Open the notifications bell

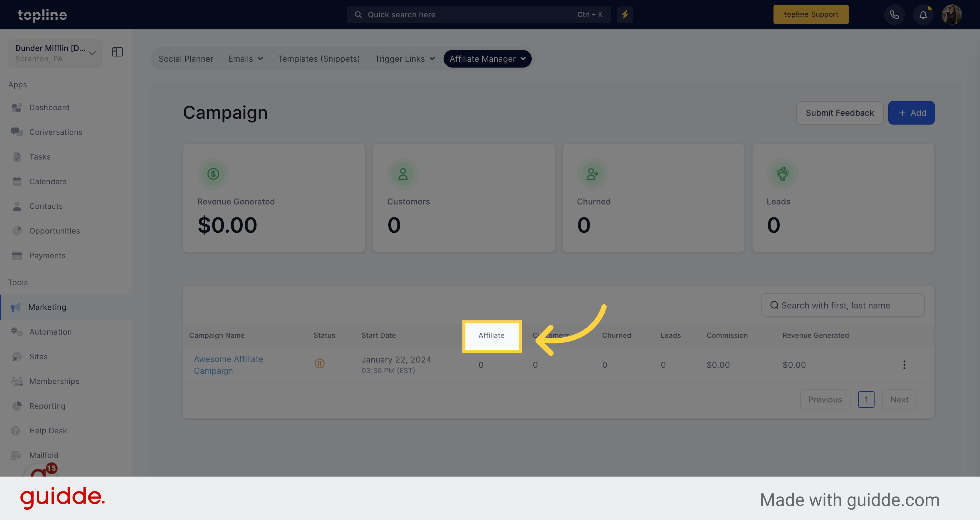tap(923, 14)
